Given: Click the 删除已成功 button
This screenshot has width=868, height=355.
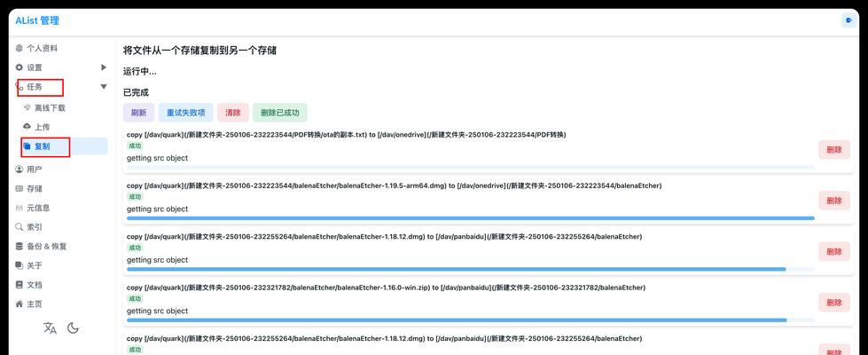Looking at the screenshot, I should 280,113.
